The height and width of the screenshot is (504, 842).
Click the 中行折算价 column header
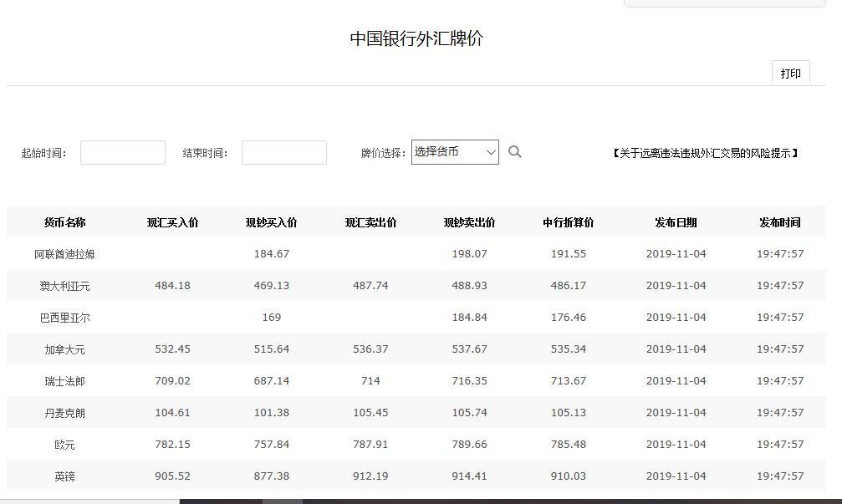[568, 221]
